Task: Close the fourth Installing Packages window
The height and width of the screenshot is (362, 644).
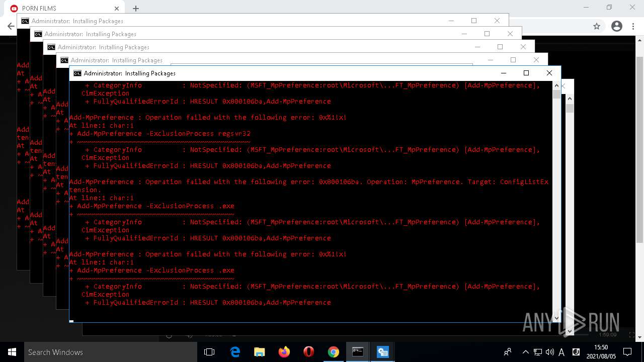Action: [510, 34]
